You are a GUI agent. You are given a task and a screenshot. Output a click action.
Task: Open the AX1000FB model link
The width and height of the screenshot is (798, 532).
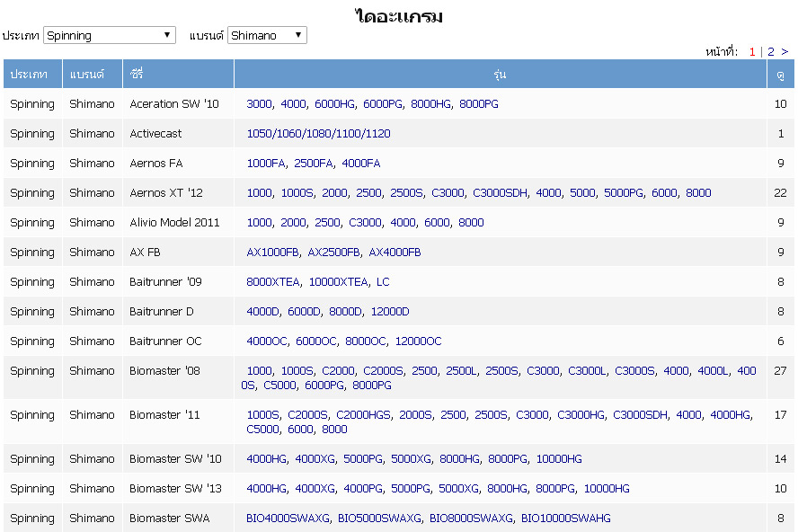(273, 252)
